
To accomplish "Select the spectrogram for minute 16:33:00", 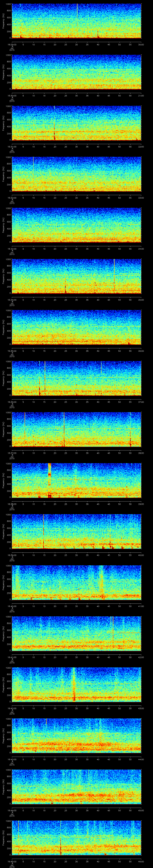I will (76, 225).
